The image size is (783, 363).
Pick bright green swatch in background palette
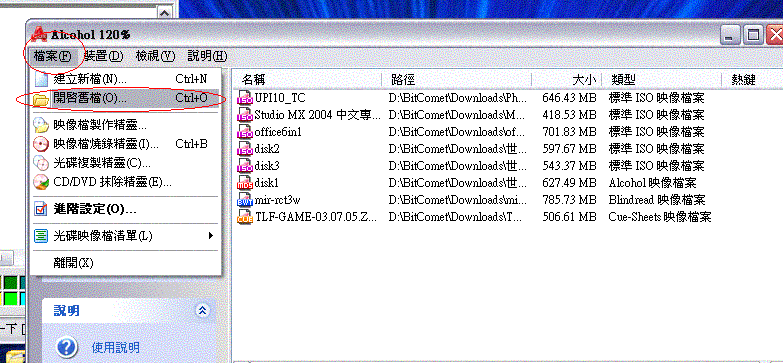pyautogui.click(x=10, y=299)
